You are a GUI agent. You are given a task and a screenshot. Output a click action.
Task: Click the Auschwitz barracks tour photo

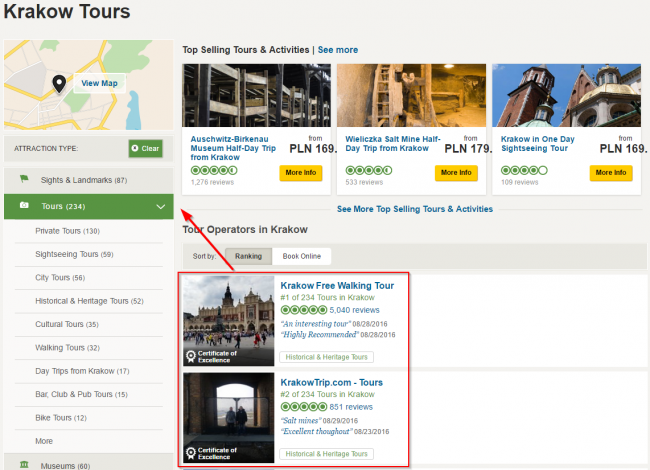click(257, 95)
